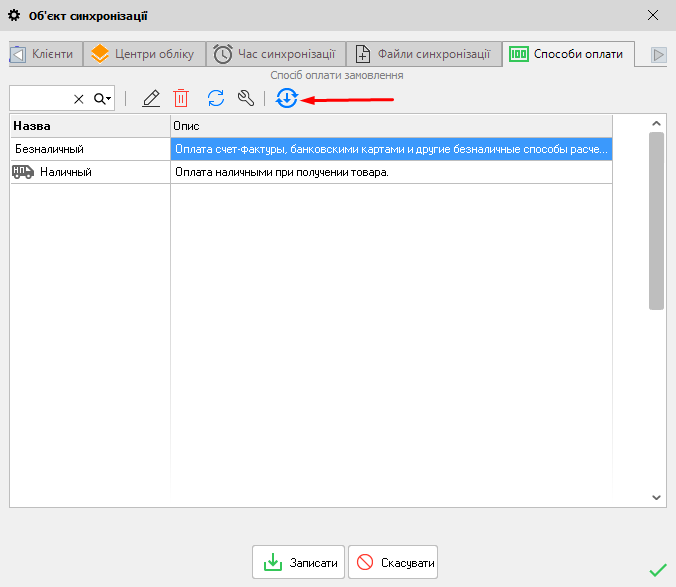
Task: Switch to the Центри обліку tab
Action: point(143,54)
